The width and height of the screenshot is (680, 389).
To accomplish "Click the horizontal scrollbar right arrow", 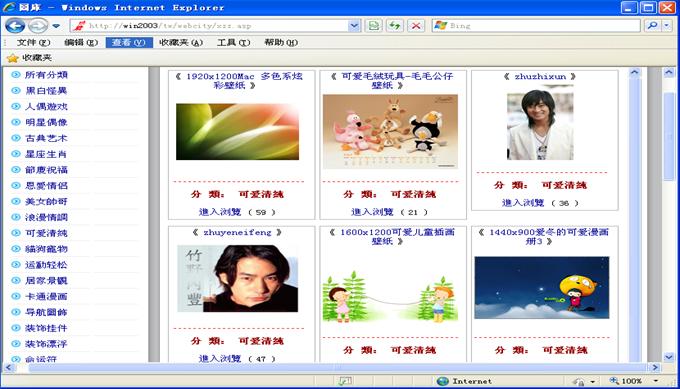I will [x=655, y=367].
